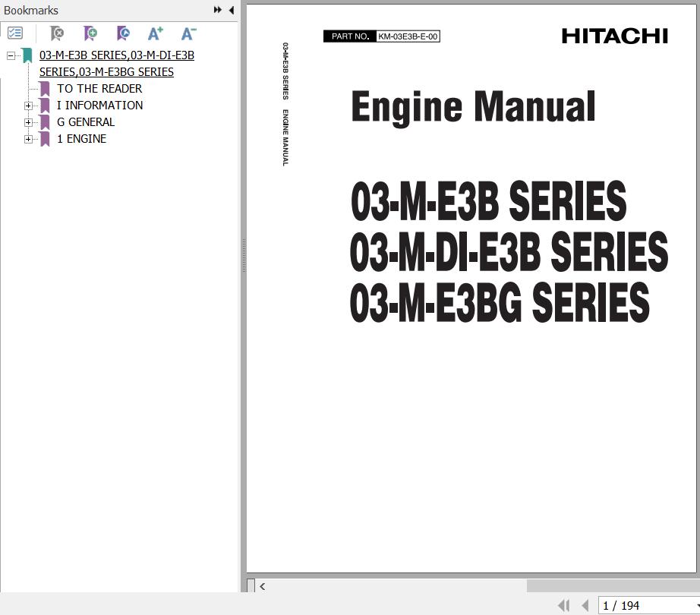
Task: Expand the 1 ENGINE bookmark
Action: pyautogui.click(x=28, y=139)
